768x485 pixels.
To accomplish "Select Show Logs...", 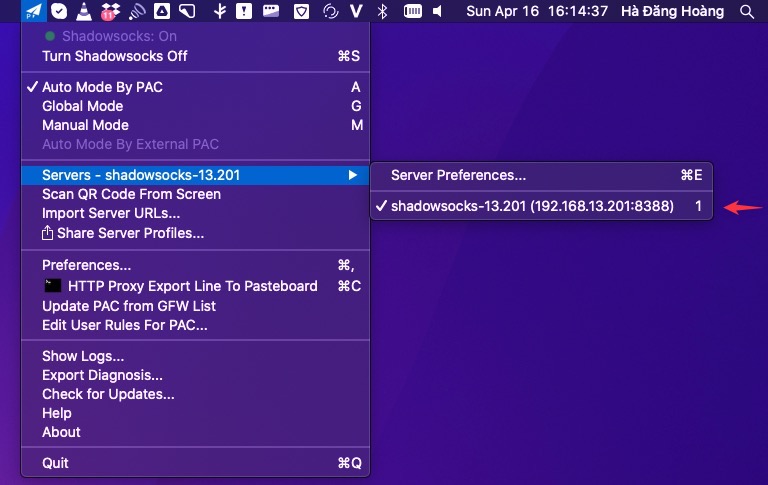I will point(195,356).
